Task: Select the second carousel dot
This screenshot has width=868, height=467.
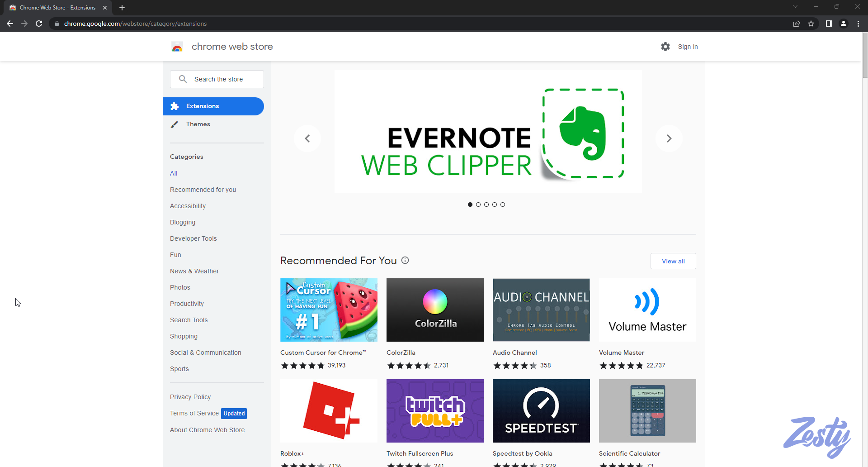Action: [x=478, y=205]
